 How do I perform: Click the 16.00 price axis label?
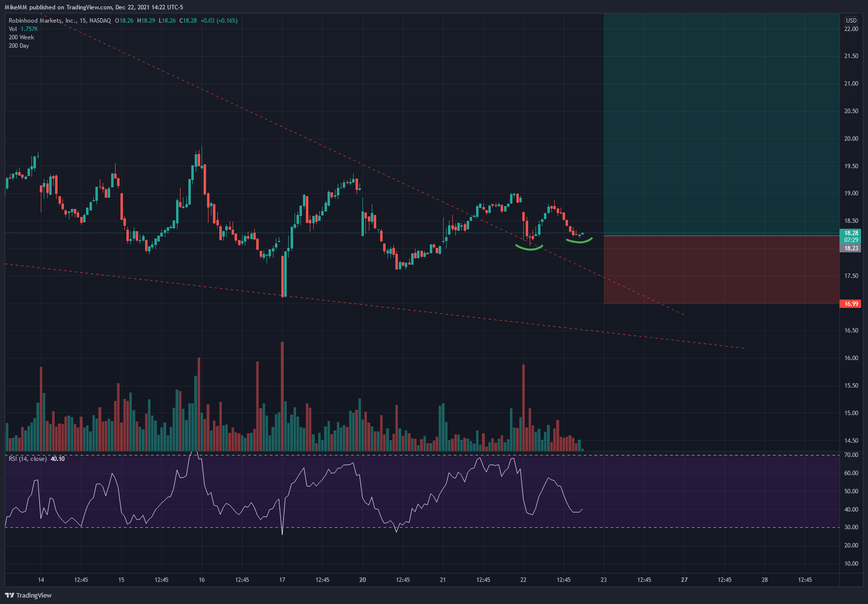[851, 358]
